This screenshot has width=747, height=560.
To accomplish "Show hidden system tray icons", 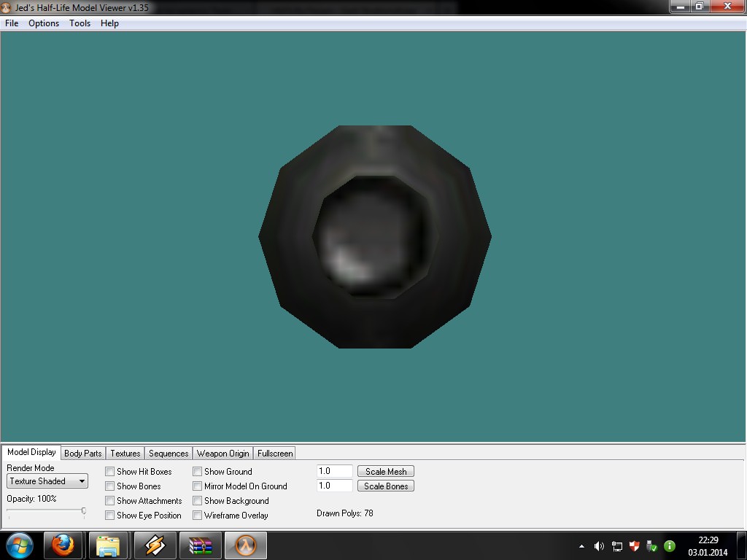I will [x=581, y=546].
